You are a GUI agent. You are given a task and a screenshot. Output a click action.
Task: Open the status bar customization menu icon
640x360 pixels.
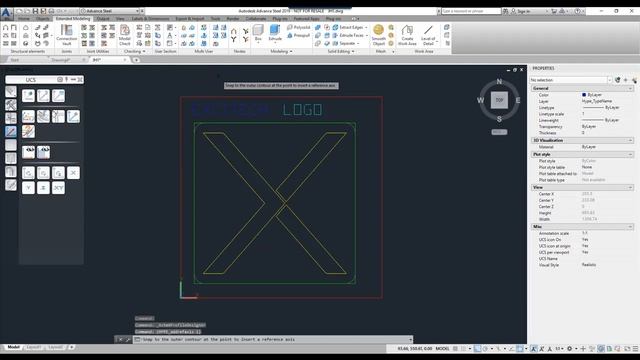click(635, 349)
